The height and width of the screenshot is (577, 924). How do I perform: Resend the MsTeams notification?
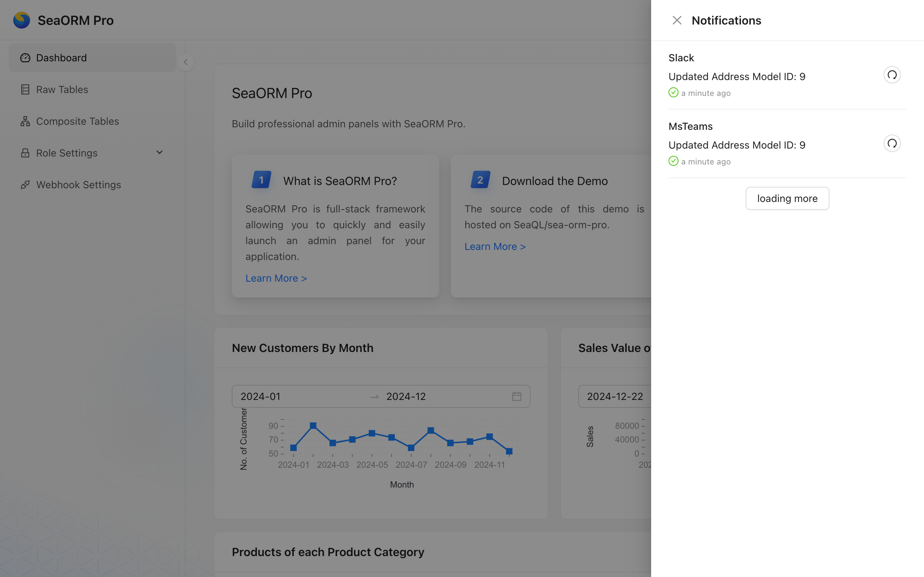892,144
